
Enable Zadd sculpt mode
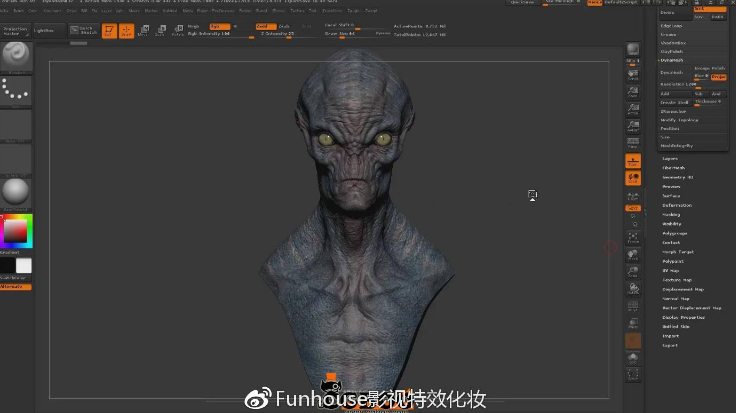pos(266,26)
